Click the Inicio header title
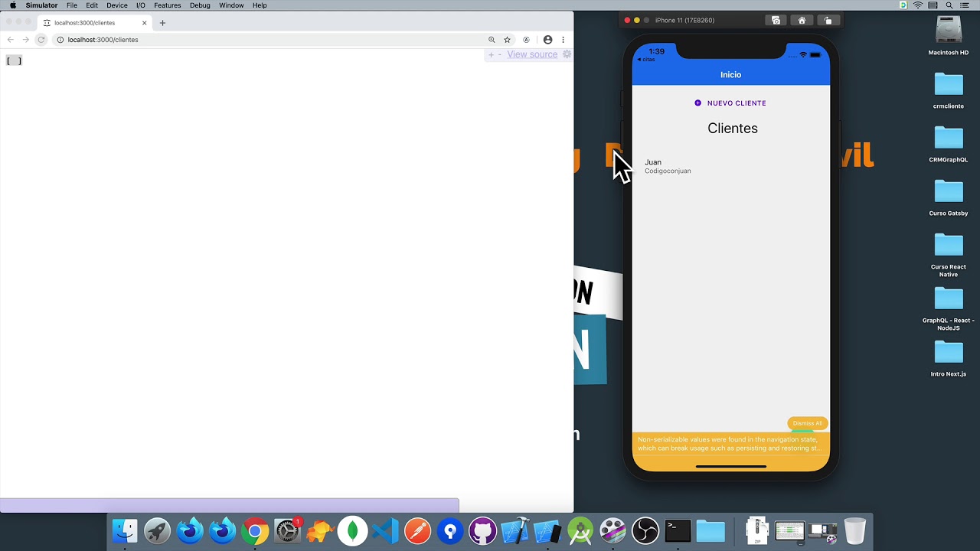The height and width of the screenshot is (551, 980). [x=731, y=75]
